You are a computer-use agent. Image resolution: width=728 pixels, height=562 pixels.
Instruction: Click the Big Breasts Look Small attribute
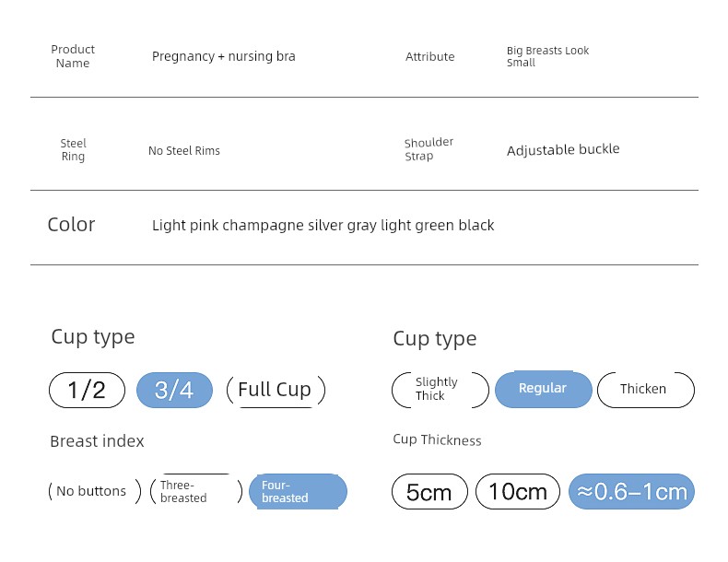pos(547,56)
